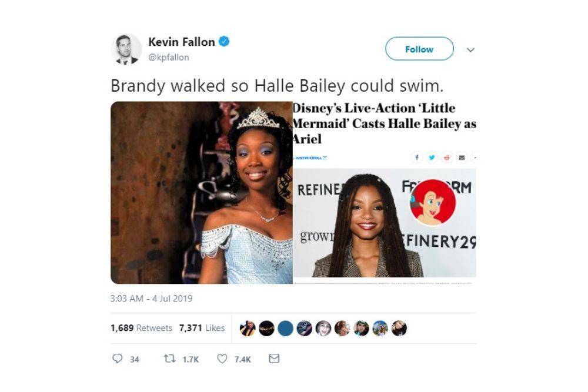Screen dimensions: 588x392
Task: Click the Reddit share icon in article
Action: coord(447,158)
